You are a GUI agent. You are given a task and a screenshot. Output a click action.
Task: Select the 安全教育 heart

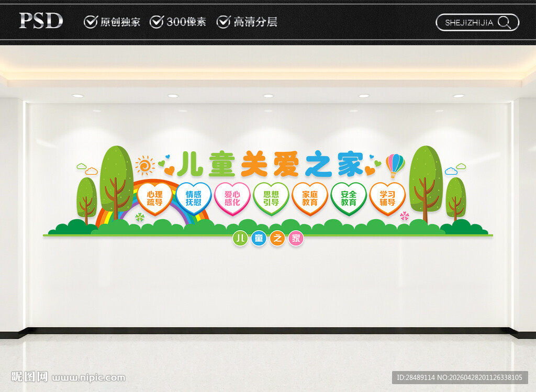coord(349,198)
